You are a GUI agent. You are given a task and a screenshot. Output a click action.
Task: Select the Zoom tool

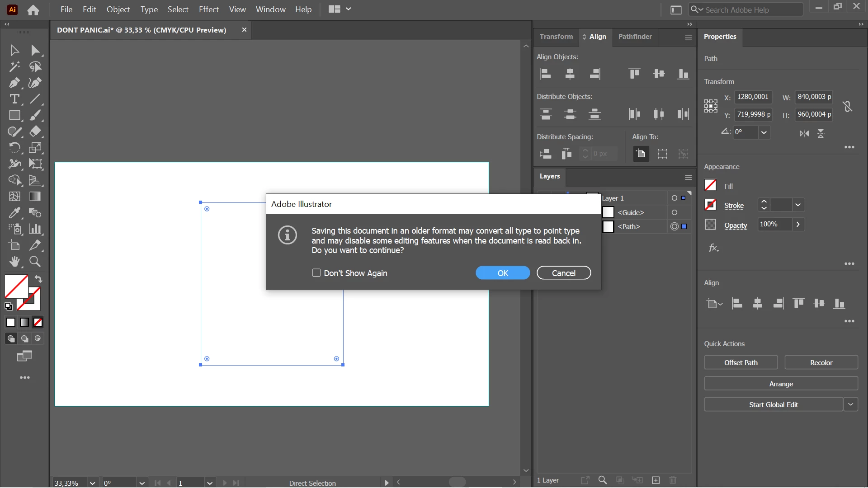(x=35, y=262)
